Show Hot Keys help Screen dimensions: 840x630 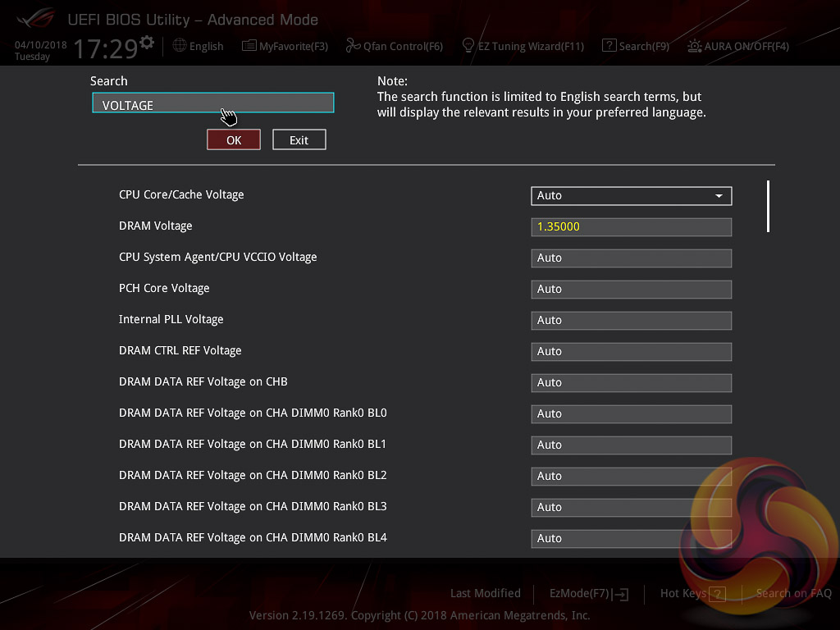pyautogui.click(x=683, y=593)
